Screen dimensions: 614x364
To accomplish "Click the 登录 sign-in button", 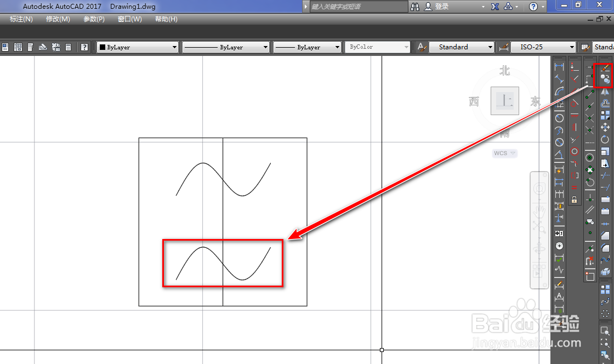I will (x=436, y=6).
